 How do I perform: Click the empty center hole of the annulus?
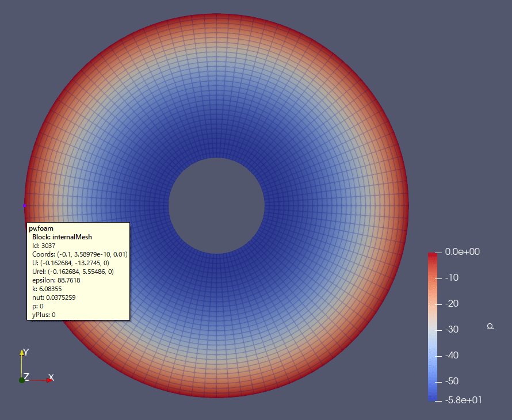[x=216, y=206]
